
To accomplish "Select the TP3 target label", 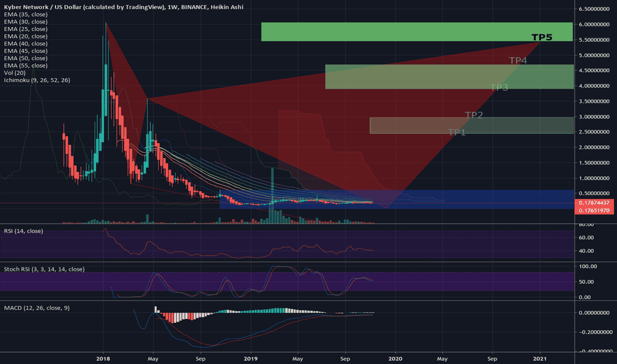I will (x=499, y=87).
